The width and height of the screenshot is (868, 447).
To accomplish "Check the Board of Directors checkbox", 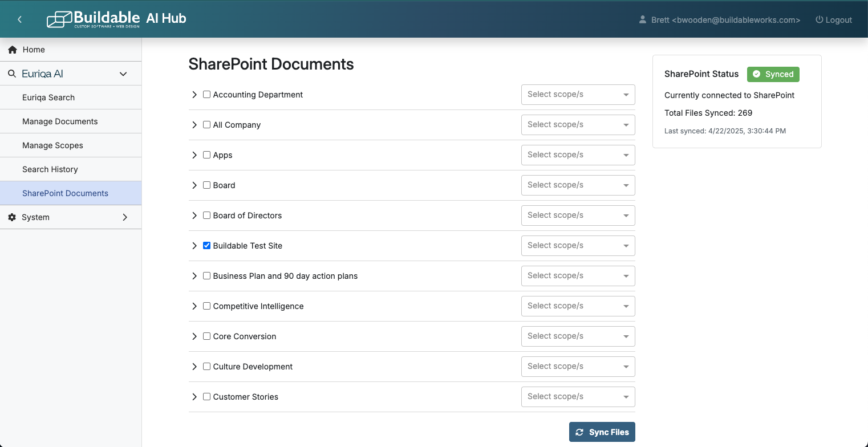I will tap(207, 216).
